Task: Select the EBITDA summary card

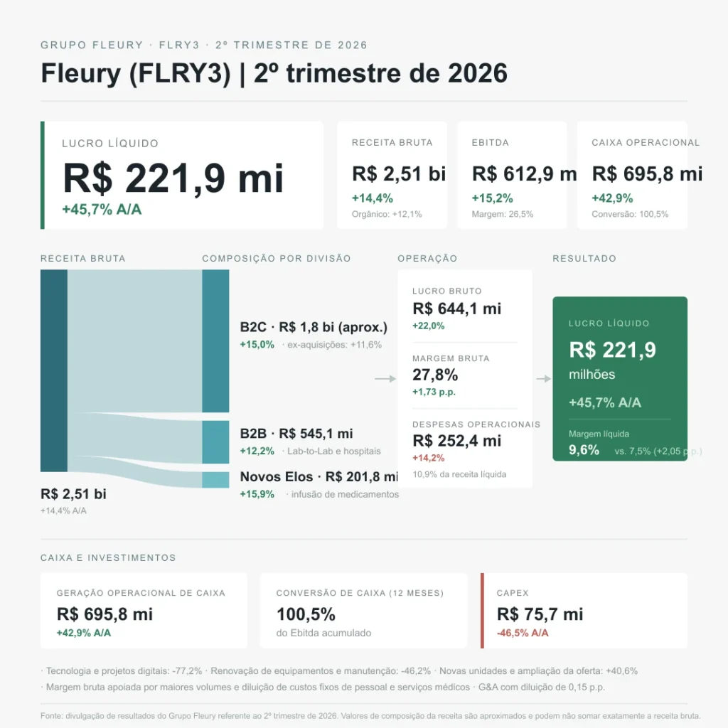Action: [512, 175]
